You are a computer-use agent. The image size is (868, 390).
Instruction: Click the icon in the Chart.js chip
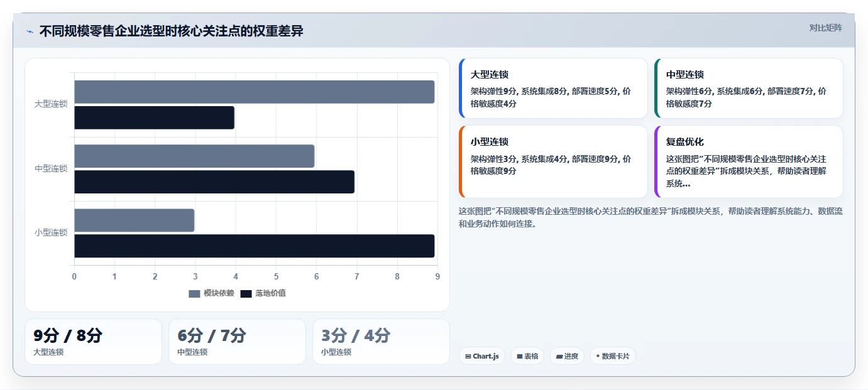[x=468, y=357]
